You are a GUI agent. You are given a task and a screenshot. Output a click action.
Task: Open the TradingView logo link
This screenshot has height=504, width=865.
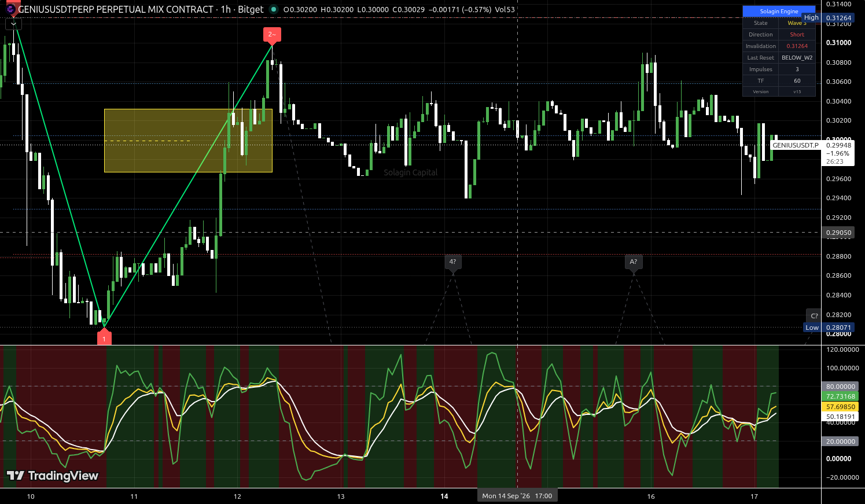[53, 476]
